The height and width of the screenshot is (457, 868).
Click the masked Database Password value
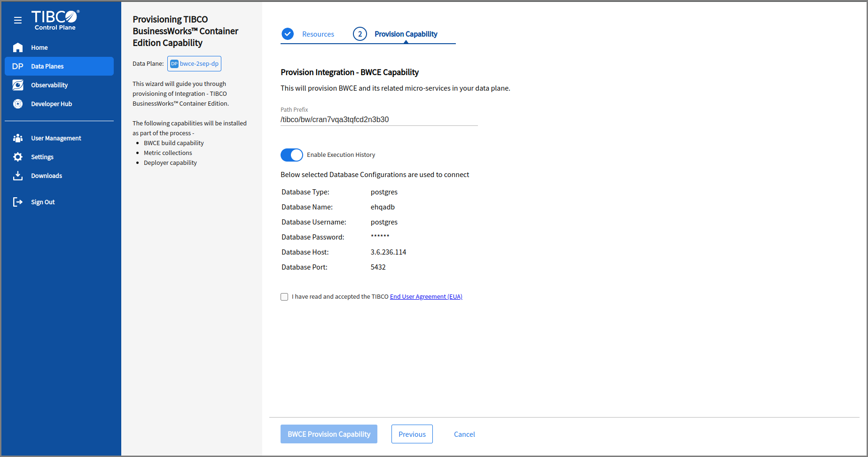coord(380,236)
